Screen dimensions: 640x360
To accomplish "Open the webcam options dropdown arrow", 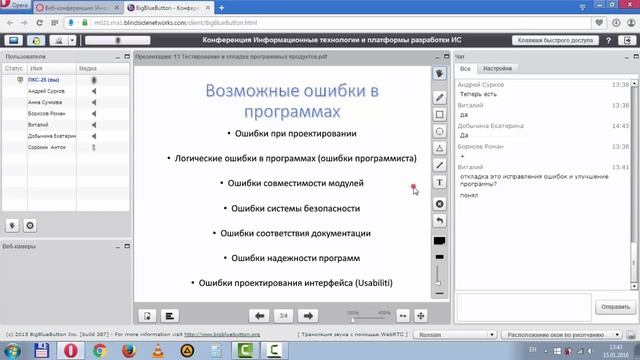I will point(72,40).
